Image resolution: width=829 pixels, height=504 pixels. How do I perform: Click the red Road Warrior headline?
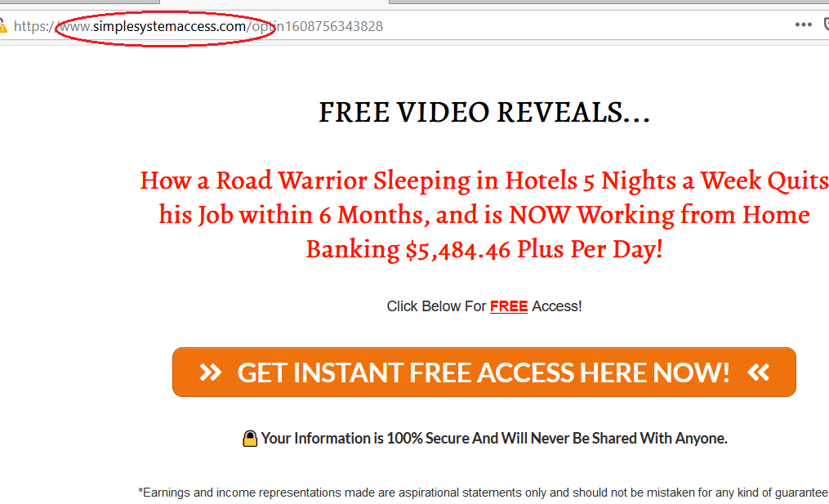click(x=484, y=214)
